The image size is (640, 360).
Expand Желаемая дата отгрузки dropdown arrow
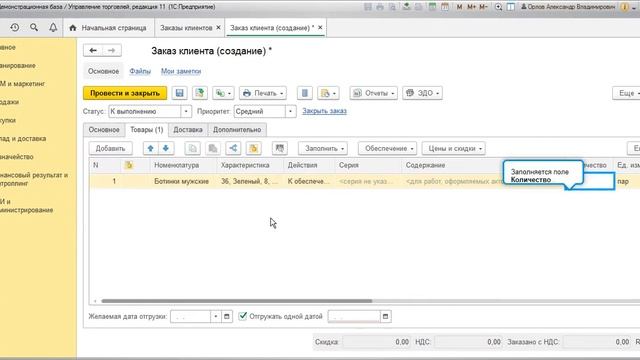pos(216,316)
